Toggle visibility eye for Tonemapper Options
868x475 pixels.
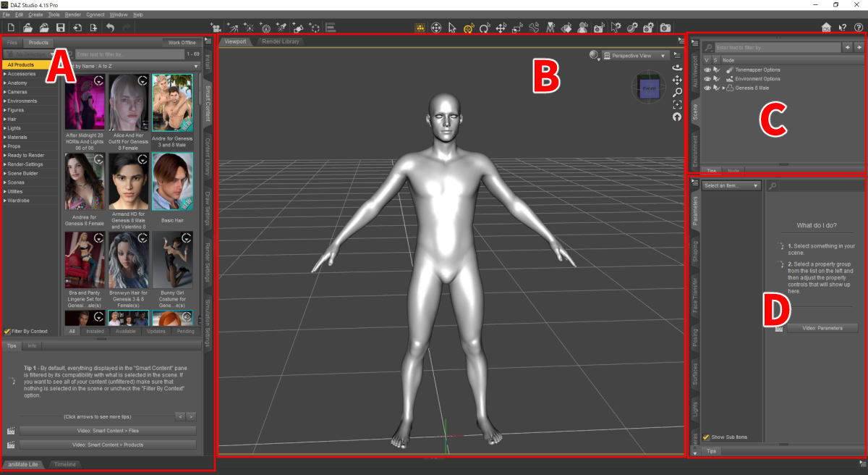click(x=707, y=70)
